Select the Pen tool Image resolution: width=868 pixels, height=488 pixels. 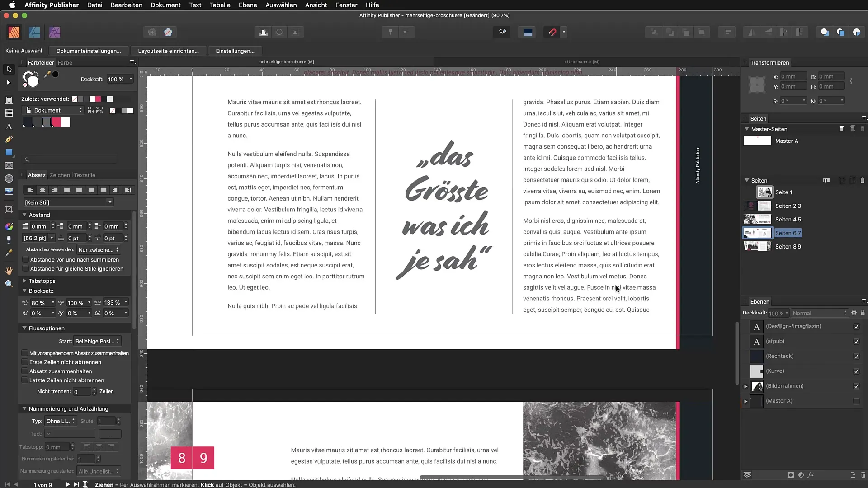point(9,140)
